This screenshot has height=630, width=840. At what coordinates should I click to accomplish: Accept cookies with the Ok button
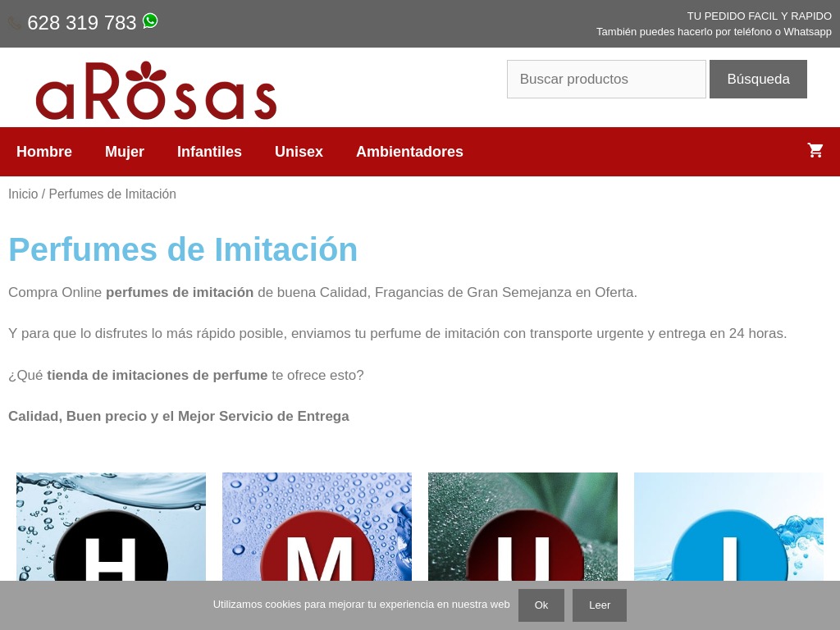[x=541, y=605]
